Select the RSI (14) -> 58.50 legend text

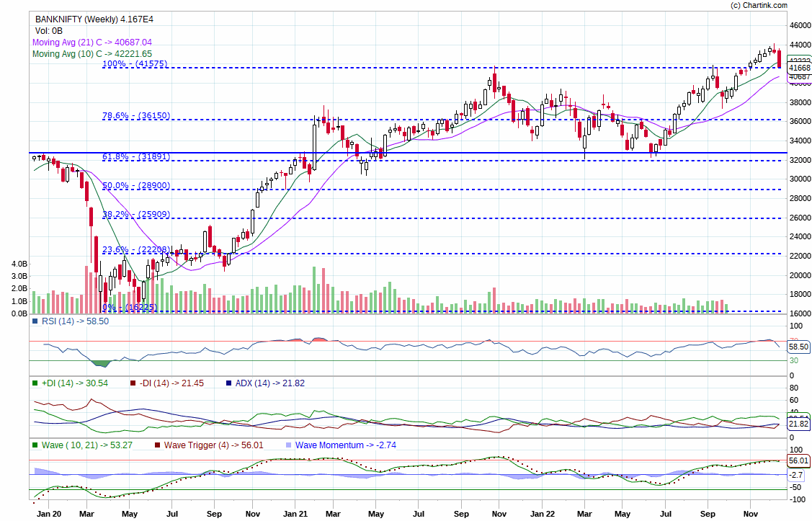[75, 321]
